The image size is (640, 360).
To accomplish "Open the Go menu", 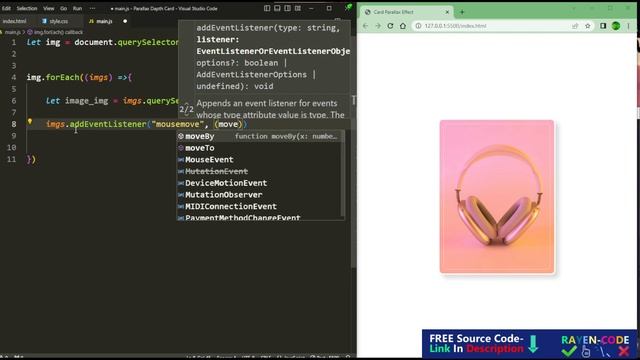I will point(64,8).
